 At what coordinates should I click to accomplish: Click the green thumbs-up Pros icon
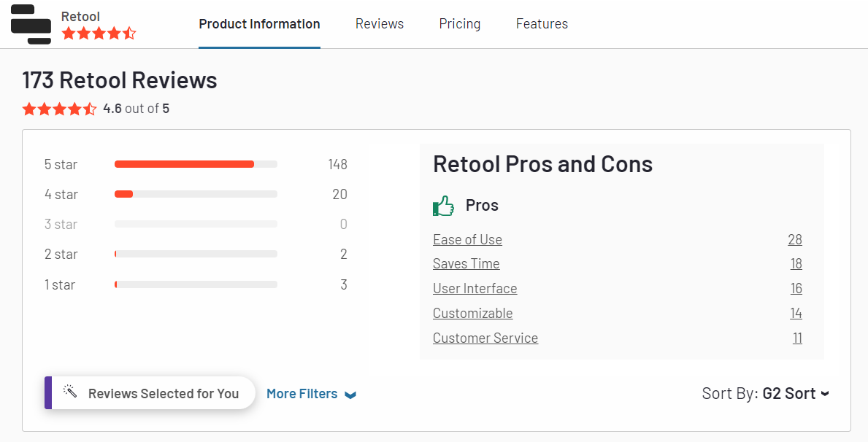click(443, 206)
